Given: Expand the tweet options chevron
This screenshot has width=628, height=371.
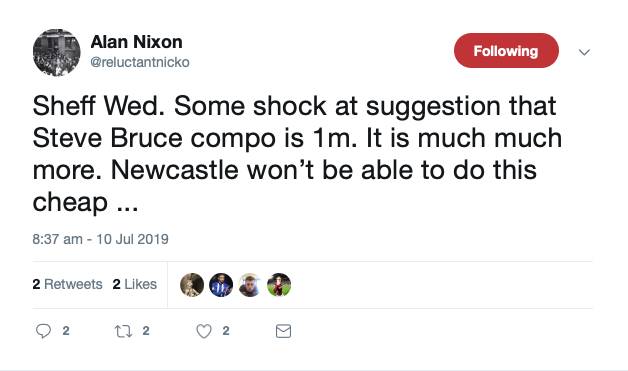Looking at the screenshot, I should point(584,52).
